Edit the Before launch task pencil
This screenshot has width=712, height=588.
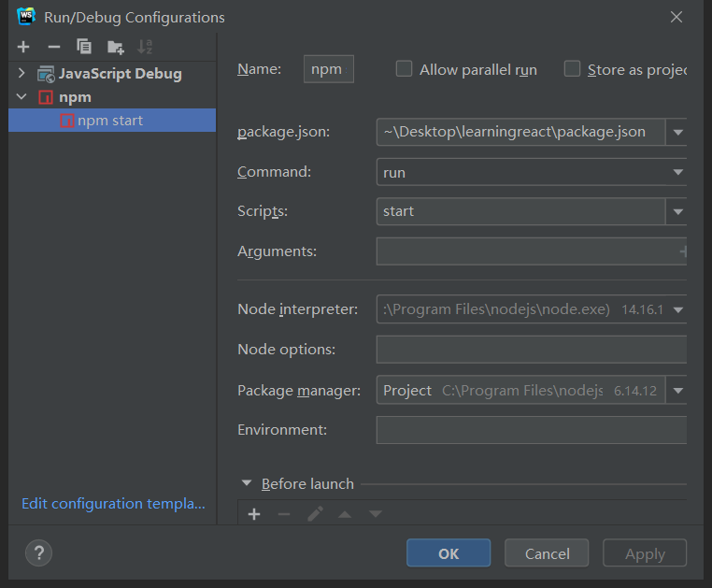[315, 514]
